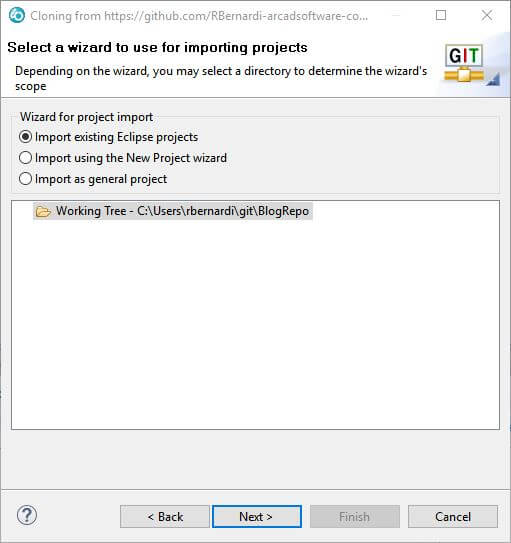Maximize the Cloning dialog window
Screen dimensions: 511x543
point(441,15)
